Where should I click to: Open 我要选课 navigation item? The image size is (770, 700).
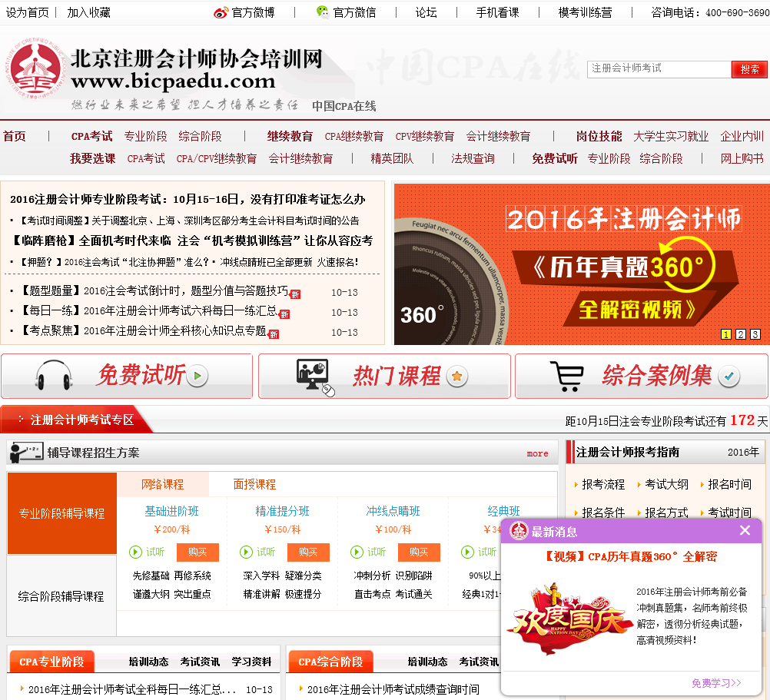(x=92, y=158)
